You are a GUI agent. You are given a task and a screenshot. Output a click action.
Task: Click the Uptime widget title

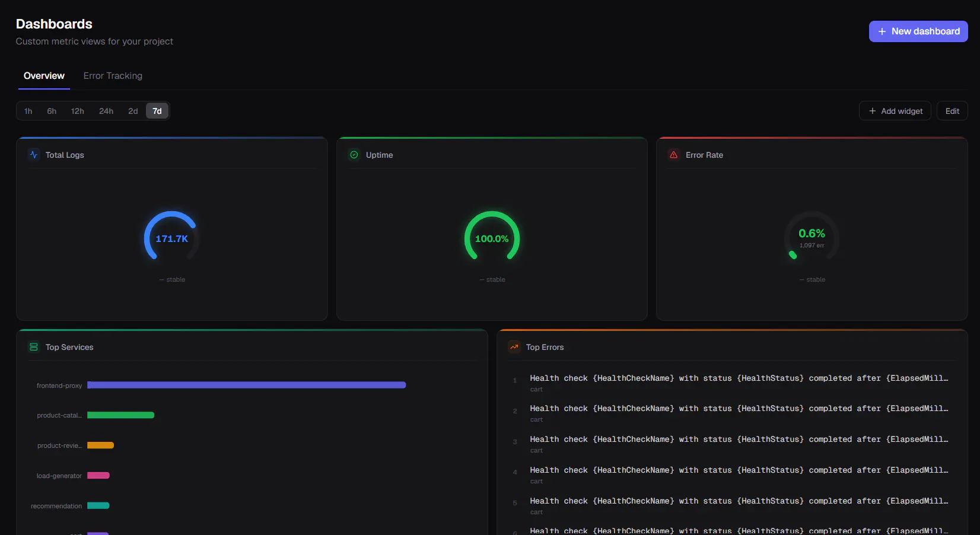tap(380, 155)
